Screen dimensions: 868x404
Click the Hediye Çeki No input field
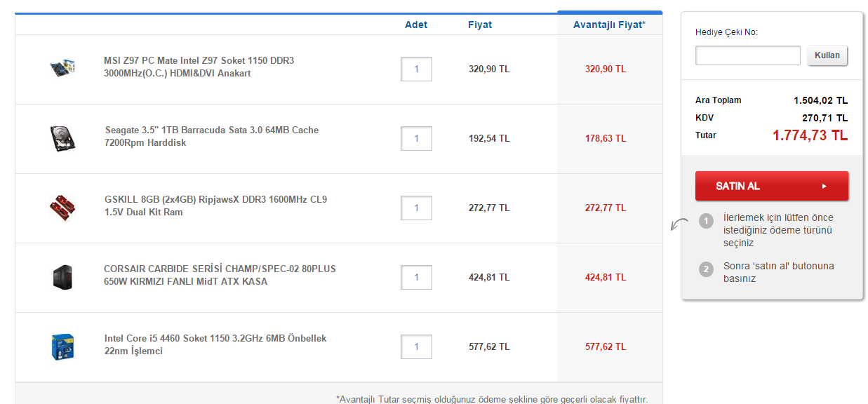pyautogui.click(x=747, y=55)
